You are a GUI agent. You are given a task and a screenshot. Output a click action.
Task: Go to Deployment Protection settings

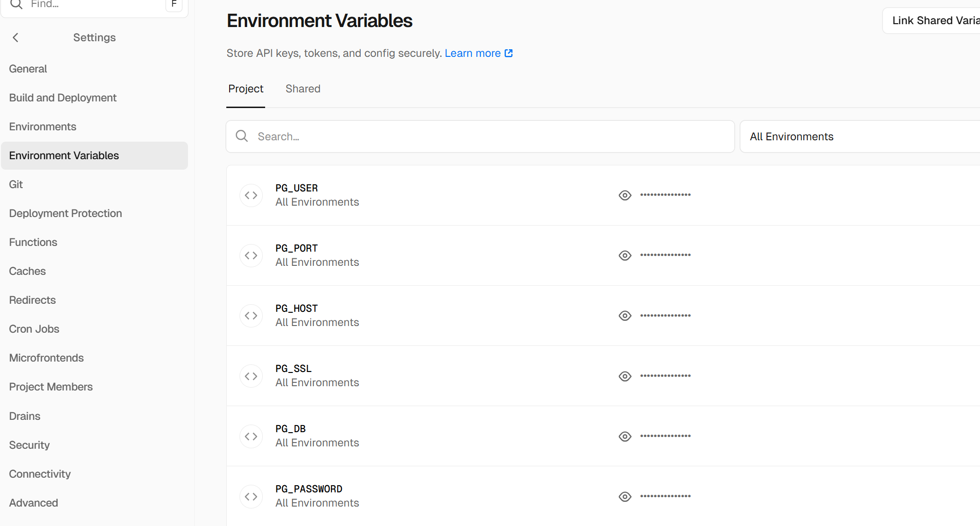(65, 213)
